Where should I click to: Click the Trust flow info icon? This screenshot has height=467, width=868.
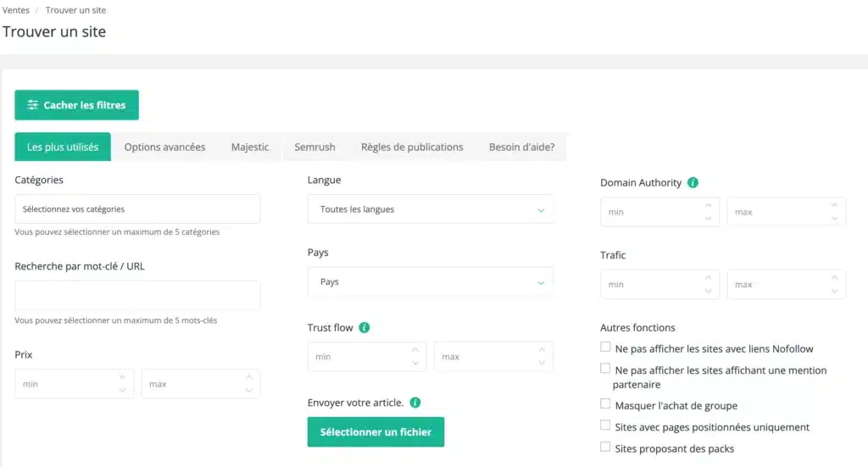pyautogui.click(x=364, y=327)
